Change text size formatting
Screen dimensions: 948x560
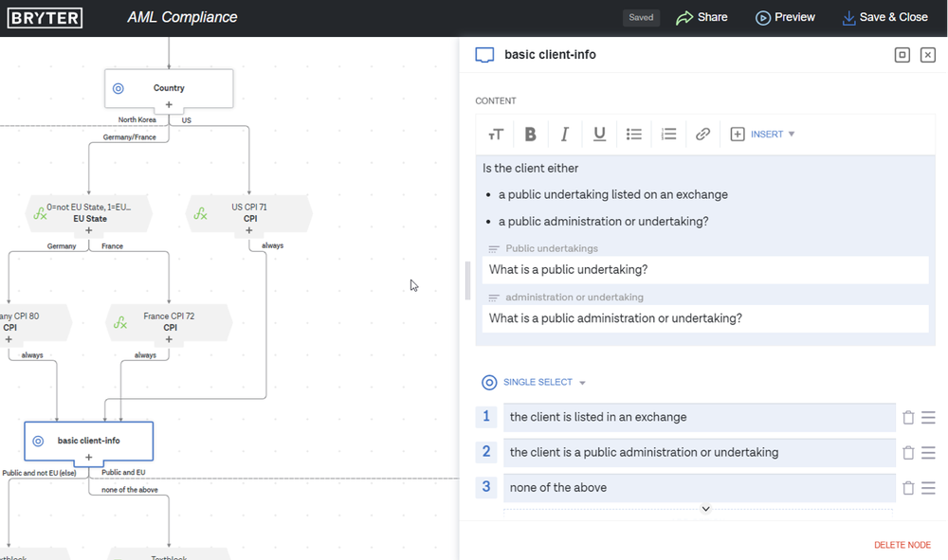[x=495, y=135]
